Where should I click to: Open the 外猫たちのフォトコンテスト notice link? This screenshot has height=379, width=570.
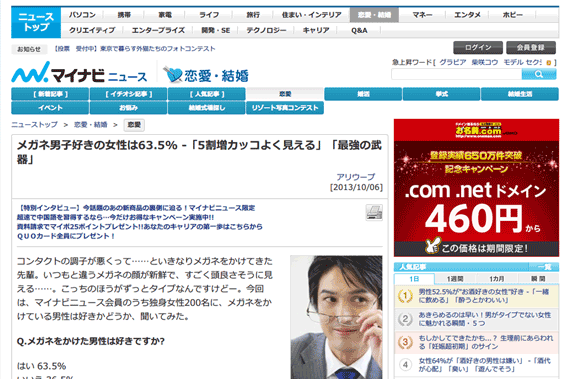point(135,49)
